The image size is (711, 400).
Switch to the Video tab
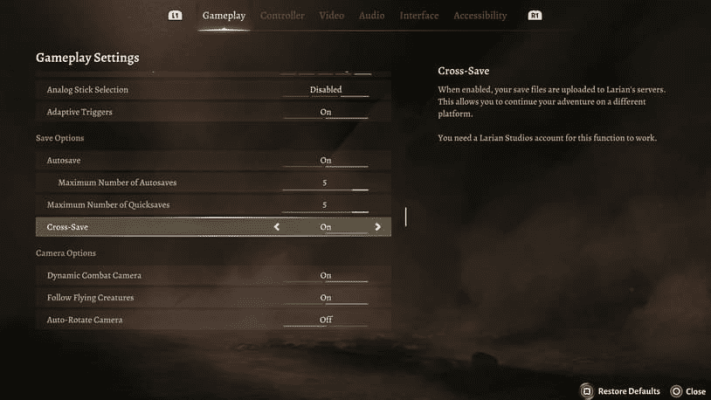tap(332, 16)
